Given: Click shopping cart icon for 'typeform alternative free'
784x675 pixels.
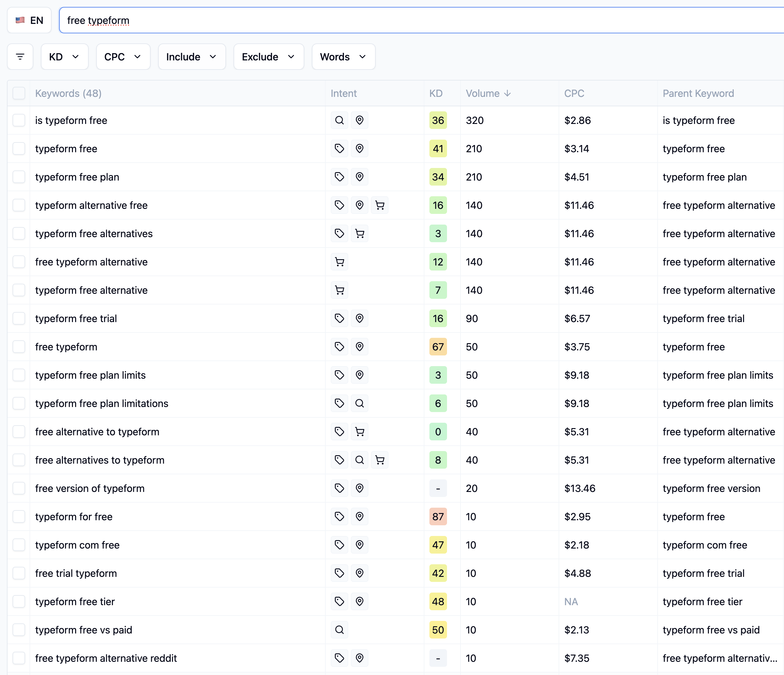Looking at the screenshot, I should (379, 205).
